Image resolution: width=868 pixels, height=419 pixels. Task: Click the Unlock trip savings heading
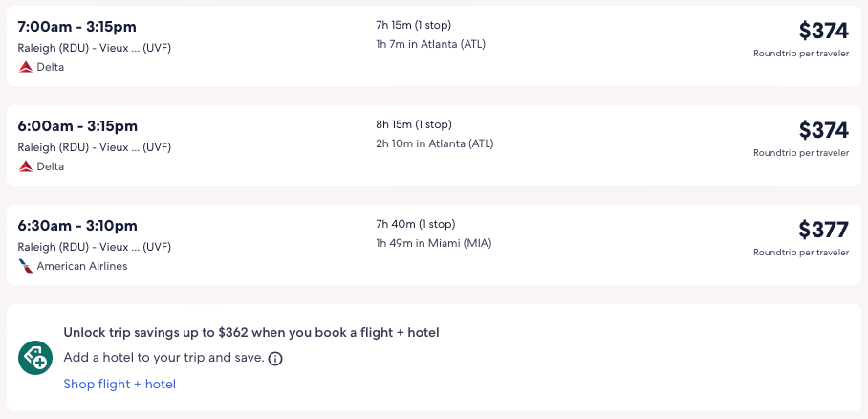[250, 333]
